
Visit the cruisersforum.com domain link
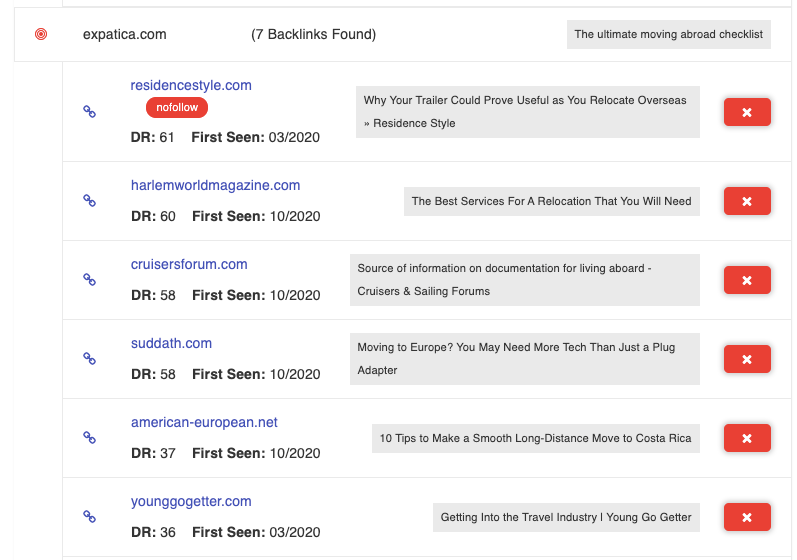pyautogui.click(x=189, y=264)
